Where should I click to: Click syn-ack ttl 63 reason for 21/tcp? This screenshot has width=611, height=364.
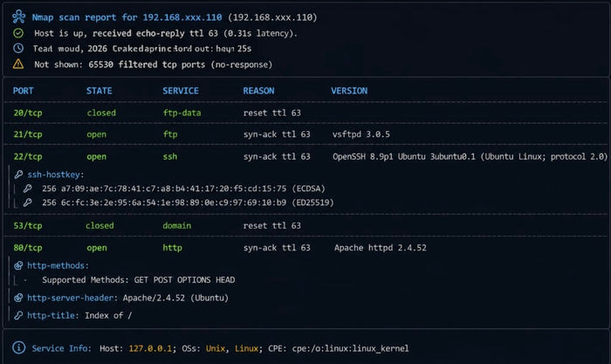point(277,134)
